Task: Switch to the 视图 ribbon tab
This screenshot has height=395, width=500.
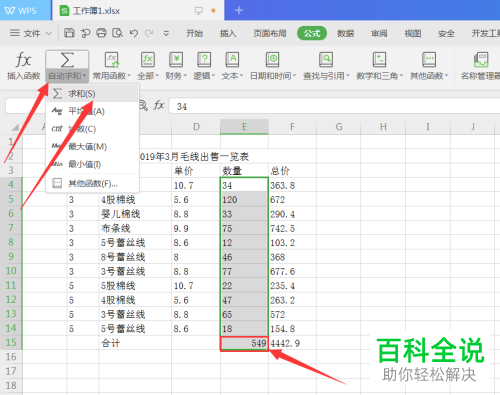Action: (x=413, y=33)
